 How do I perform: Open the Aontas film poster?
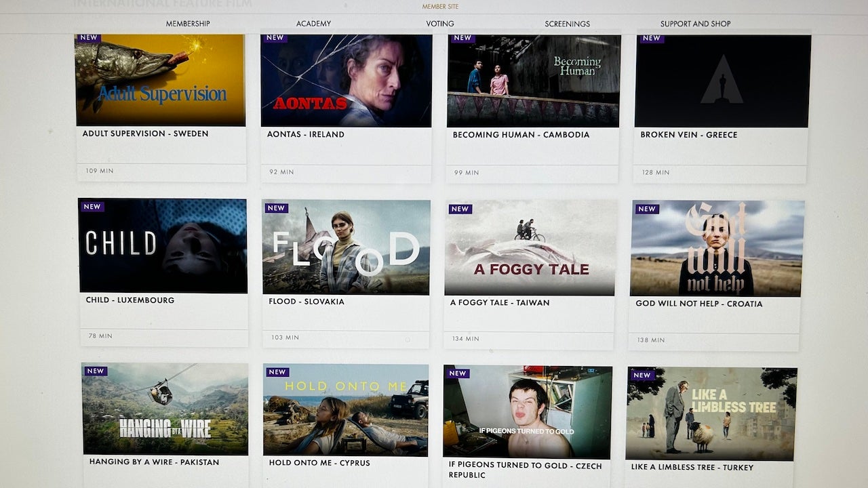(x=346, y=81)
